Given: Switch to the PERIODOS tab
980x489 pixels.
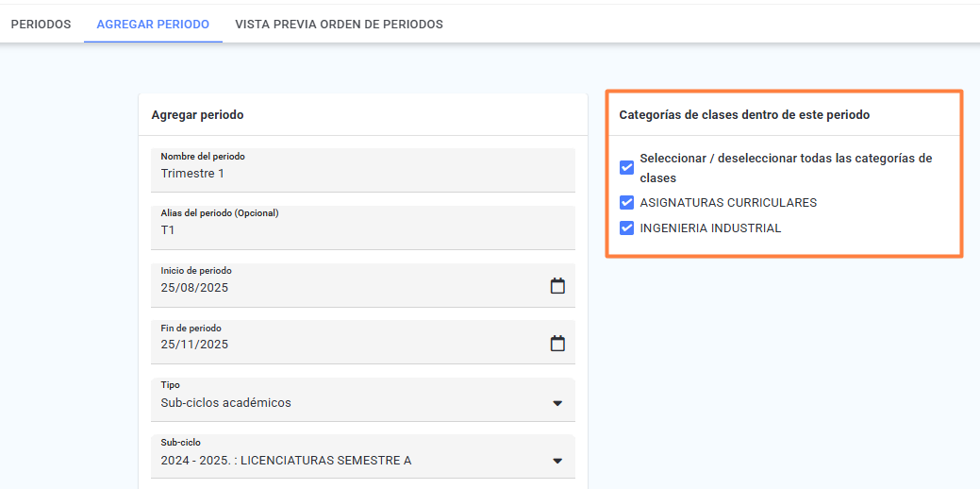Looking at the screenshot, I should tap(42, 25).
